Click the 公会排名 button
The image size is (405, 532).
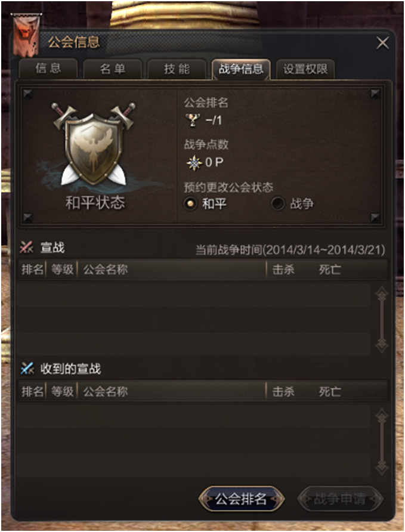click(242, 499)
